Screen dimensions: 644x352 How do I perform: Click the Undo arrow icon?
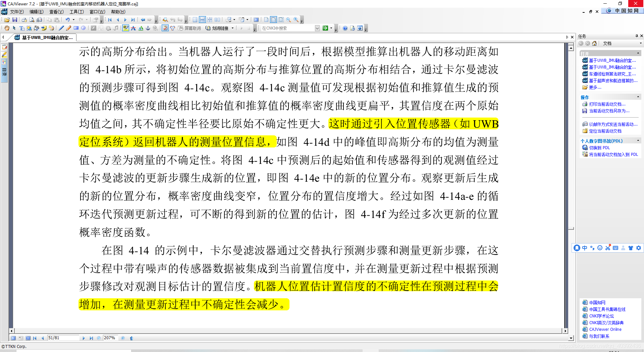pos(67,20)
